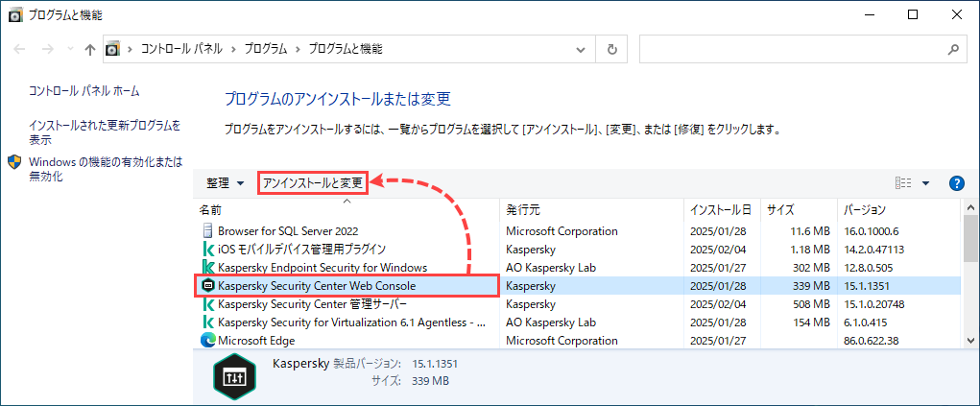Click the shield icon beside Windows の機能
This screenshot has width=980, height=406.
15,162
